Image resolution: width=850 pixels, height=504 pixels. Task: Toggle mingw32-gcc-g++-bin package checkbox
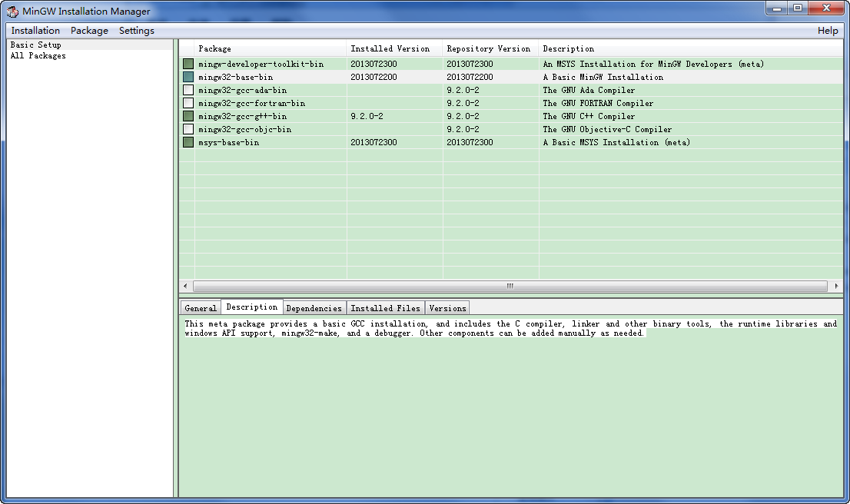[x=188, y=116]
